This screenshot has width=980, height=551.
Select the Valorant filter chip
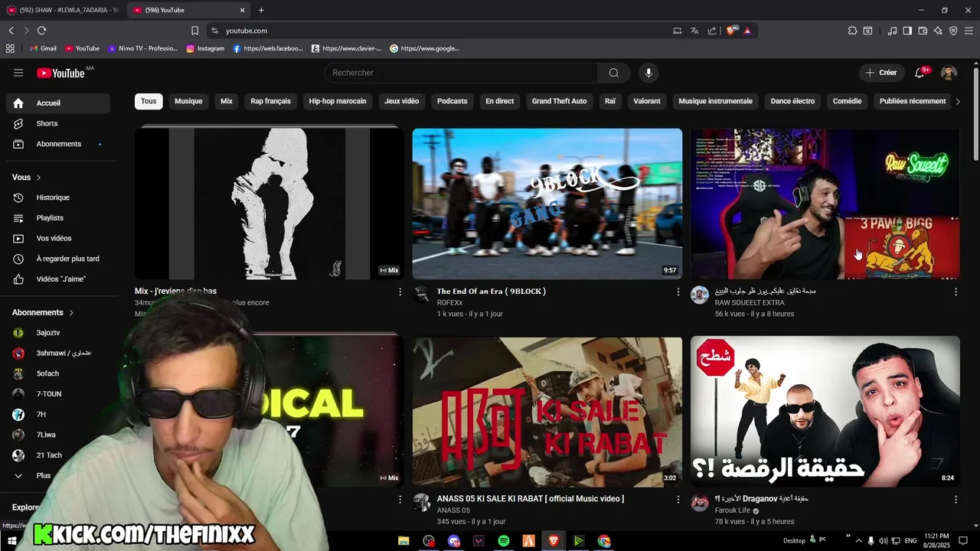pos(647,101)
